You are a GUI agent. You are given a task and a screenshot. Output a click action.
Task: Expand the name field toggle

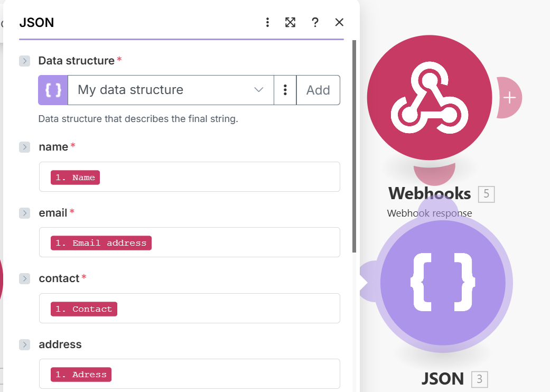click(24, 147)
